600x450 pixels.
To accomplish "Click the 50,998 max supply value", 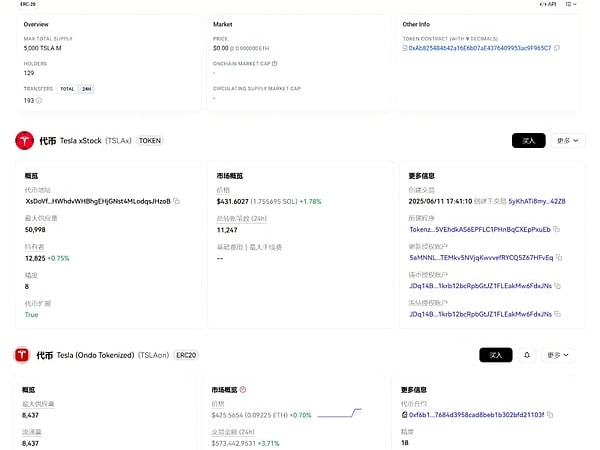I will tap(35, 230).
